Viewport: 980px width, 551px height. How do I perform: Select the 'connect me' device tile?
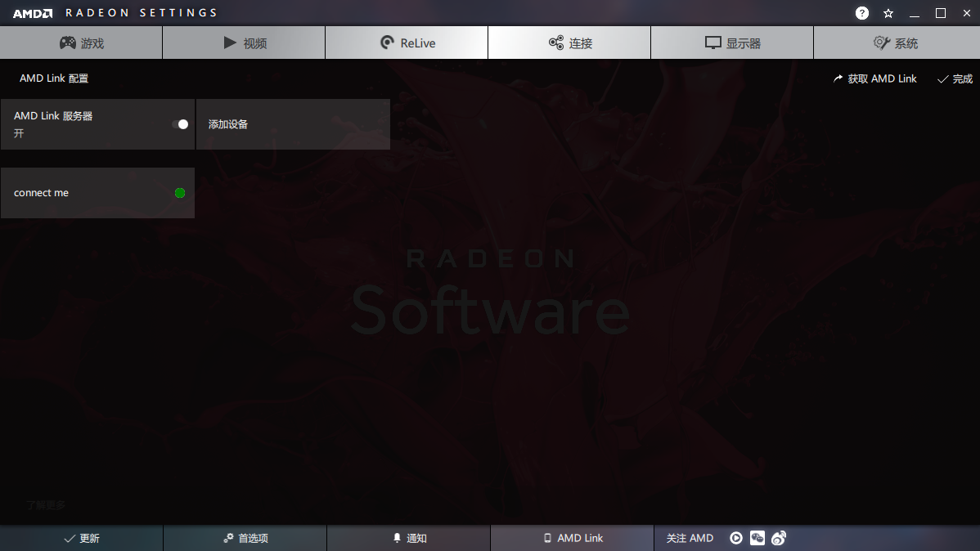tap(97, 193)
